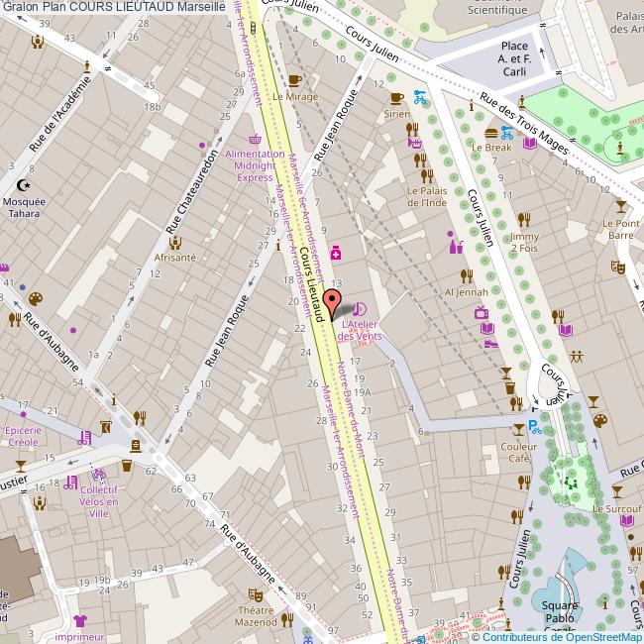Open the Le Break burger icon
644x644 pixels.
490,132
